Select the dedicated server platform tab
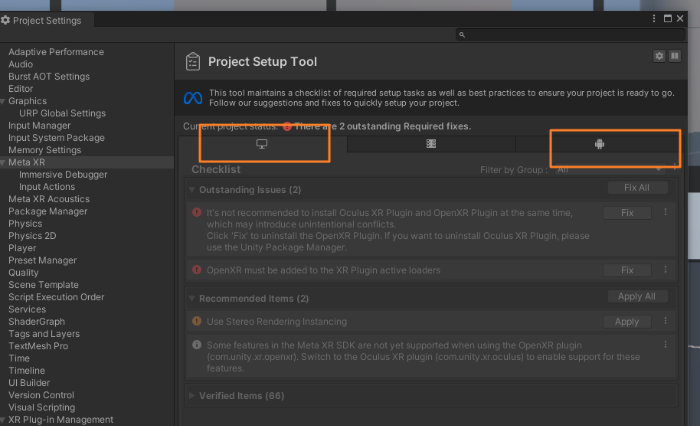 point(431,144)
